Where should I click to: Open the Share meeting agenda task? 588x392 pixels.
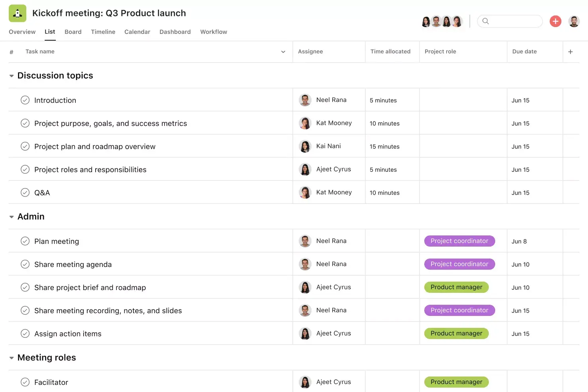[73, 265]
